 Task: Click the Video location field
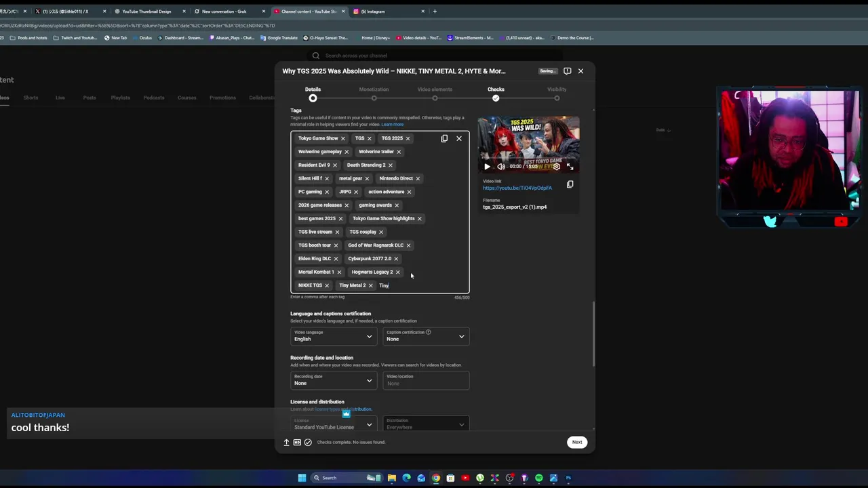426,380
